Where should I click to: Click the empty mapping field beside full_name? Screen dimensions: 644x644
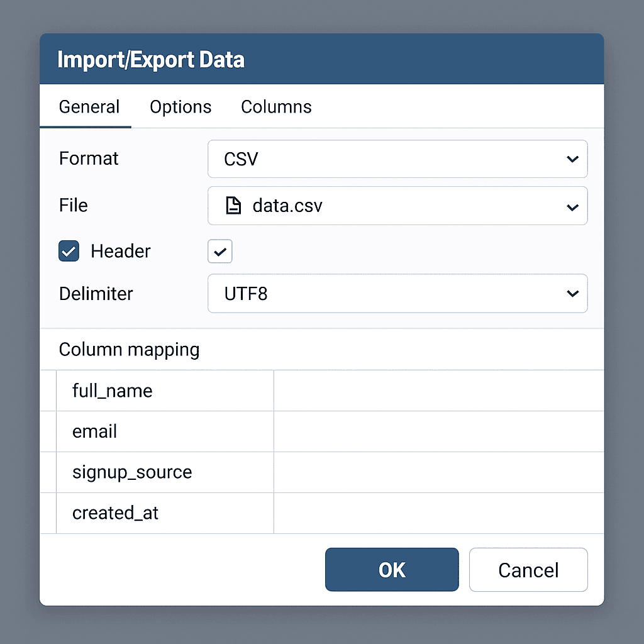pyautogui.click(x=438, y=391)
